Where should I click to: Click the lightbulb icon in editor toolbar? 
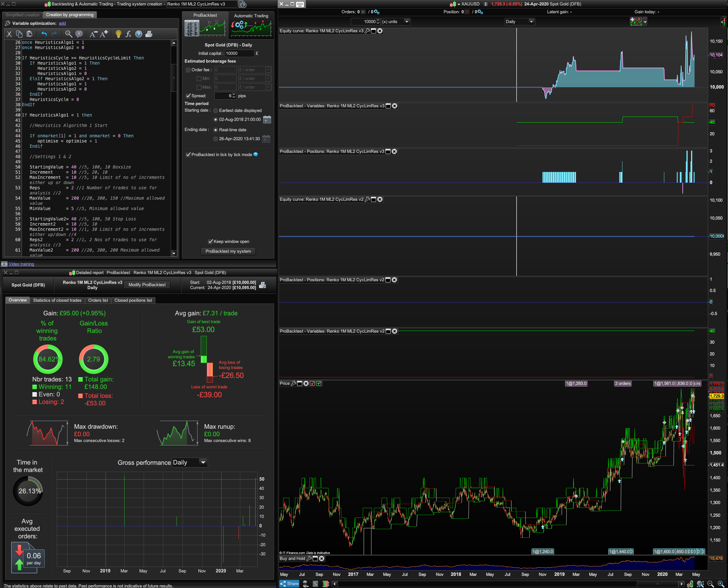[x=118, y=34]
